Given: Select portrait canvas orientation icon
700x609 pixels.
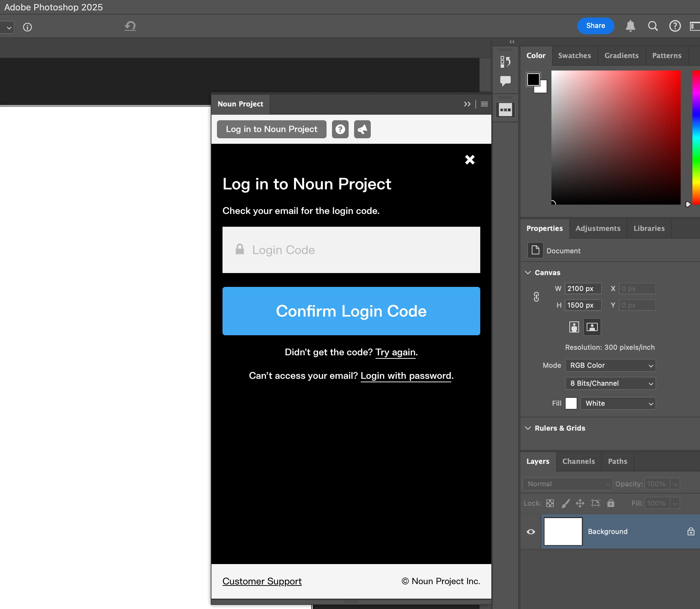Looking at the screenshot, I should click(574, 327).
